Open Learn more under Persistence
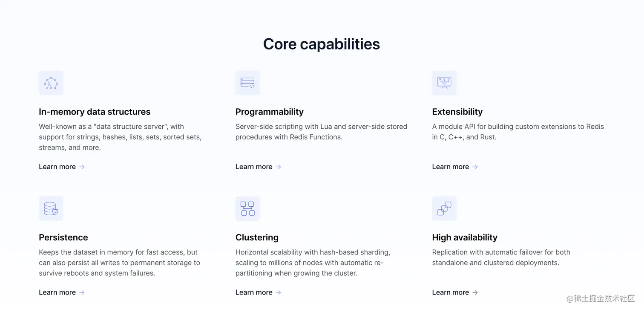This screenshot has width=644, height=312. [57, 293]
